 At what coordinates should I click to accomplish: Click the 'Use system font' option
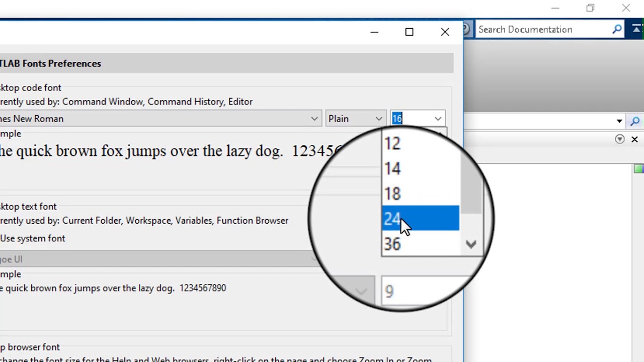[x=33, y=238]
